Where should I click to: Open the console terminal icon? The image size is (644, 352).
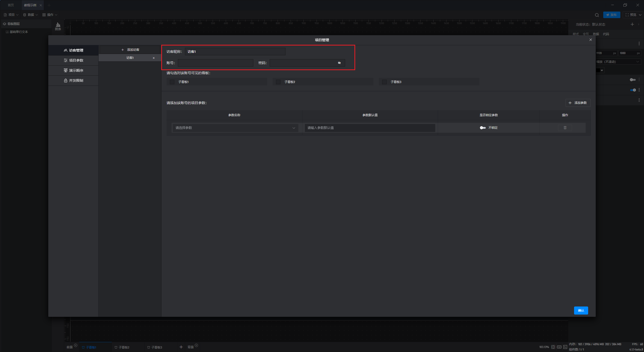[565, 347]
